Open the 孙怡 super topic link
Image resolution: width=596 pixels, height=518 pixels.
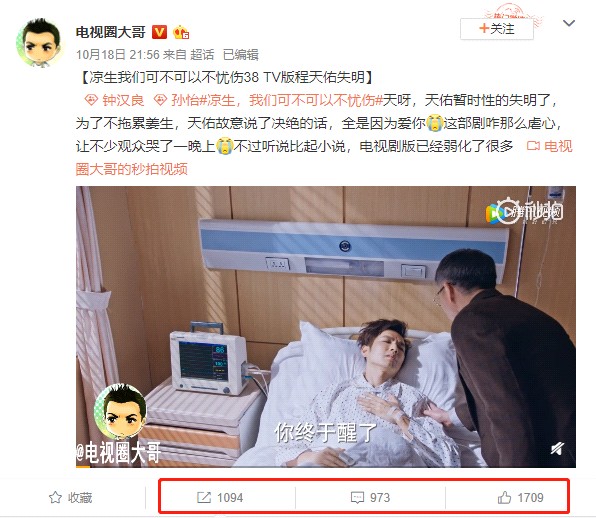point(185,100)
